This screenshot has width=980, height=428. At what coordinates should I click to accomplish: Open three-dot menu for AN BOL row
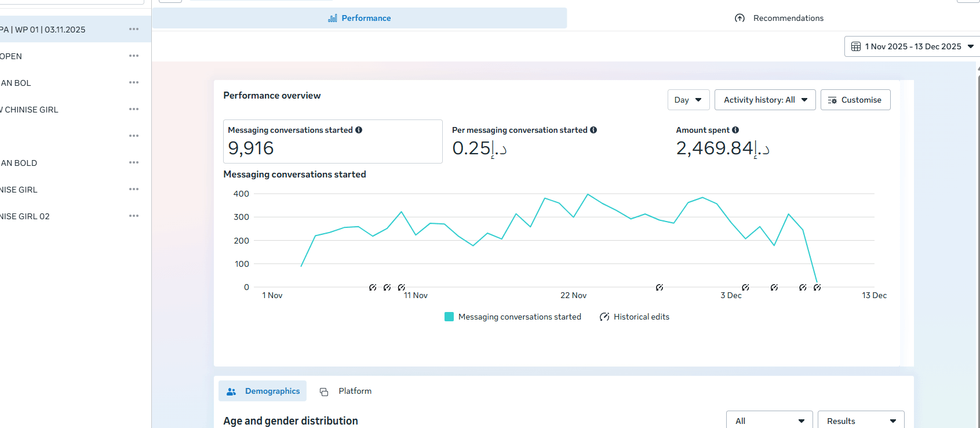click(x=134, y=82)
